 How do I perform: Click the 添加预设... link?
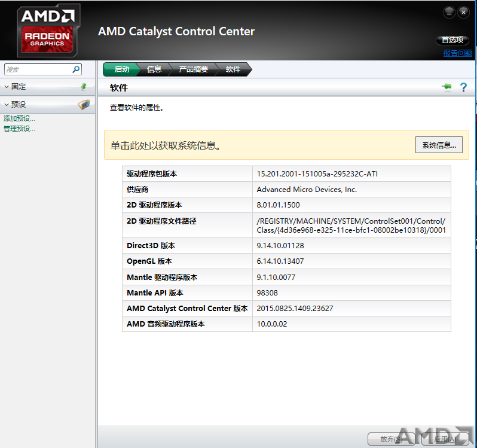pyautogui.click(x=19, y=118)
